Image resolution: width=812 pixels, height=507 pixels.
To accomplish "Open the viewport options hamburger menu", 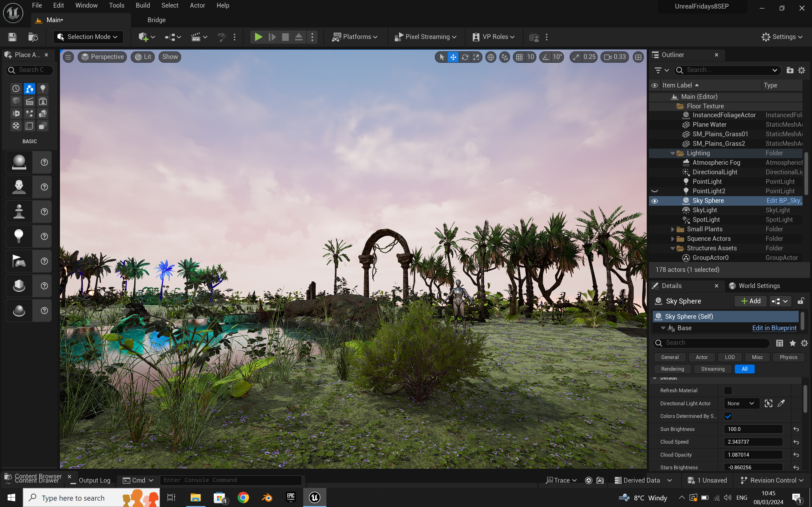I will tap(68, 57).
